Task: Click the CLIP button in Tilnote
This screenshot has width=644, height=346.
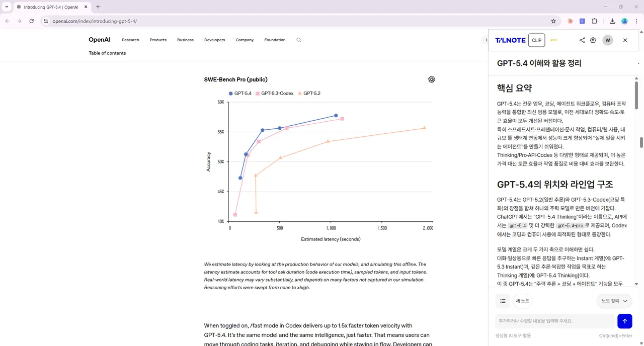Action: (x=537, y=40)
